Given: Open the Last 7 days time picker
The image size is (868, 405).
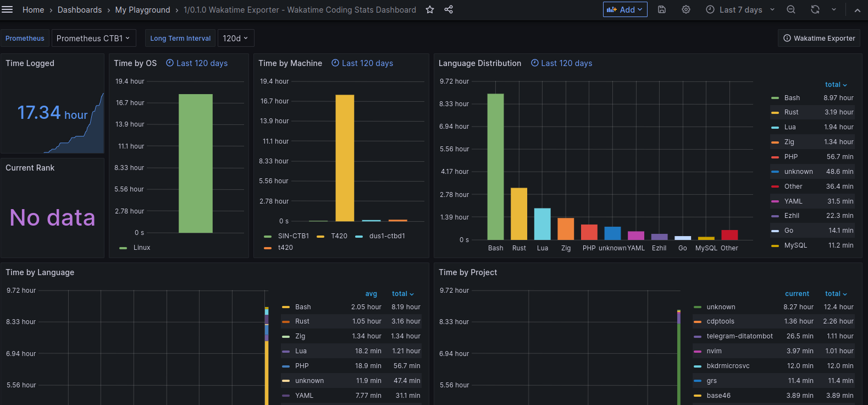Looking at the screenshot, I should pos(740,10).
